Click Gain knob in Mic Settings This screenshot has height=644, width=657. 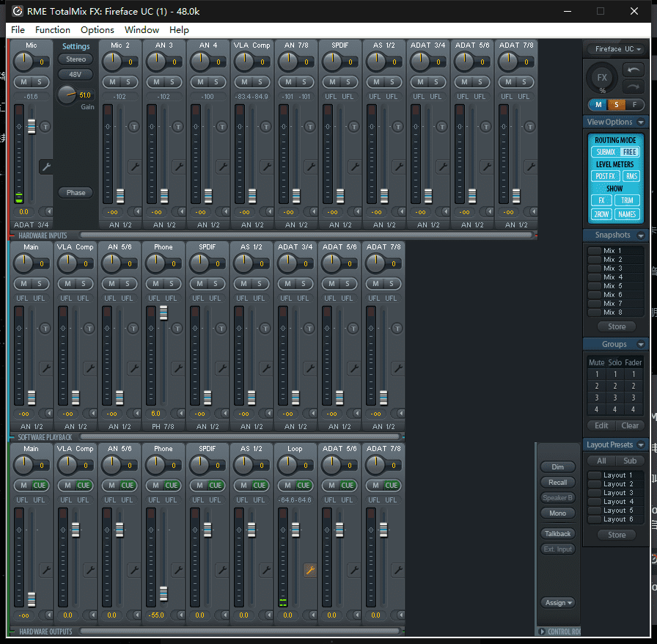tap(66, 95)
